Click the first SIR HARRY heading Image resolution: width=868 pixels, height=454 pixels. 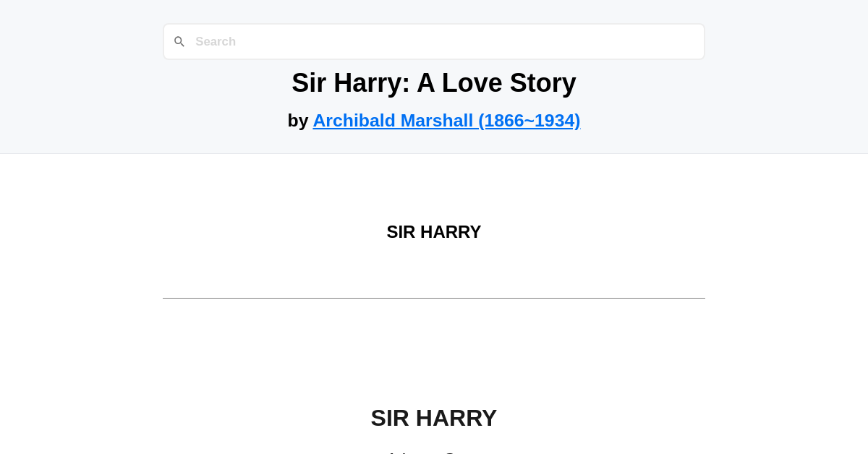coord(434,231)
